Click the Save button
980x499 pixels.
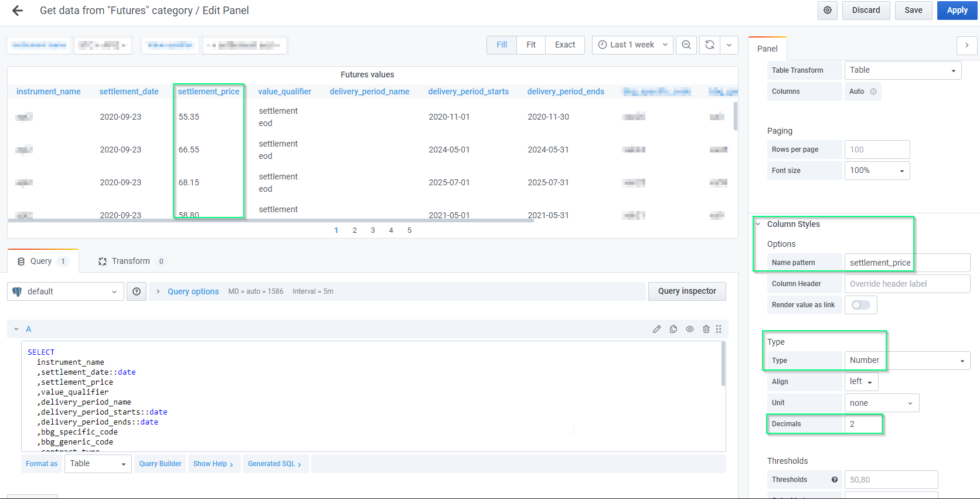pyautogui.click(x=913, y=11)
